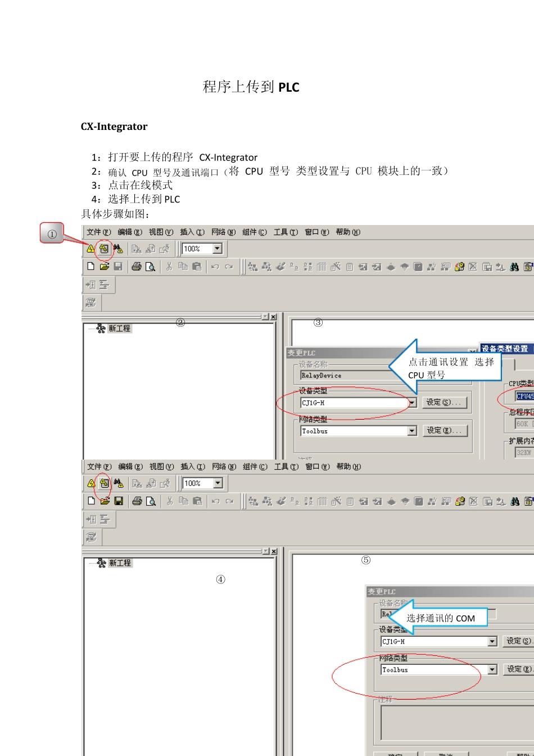Image resolution: width=534 pixels, height=756 pixels.
Task: Expand the 网络类型 Toolbus dropdown in upper dialog
Action: (x=412, y=431)
